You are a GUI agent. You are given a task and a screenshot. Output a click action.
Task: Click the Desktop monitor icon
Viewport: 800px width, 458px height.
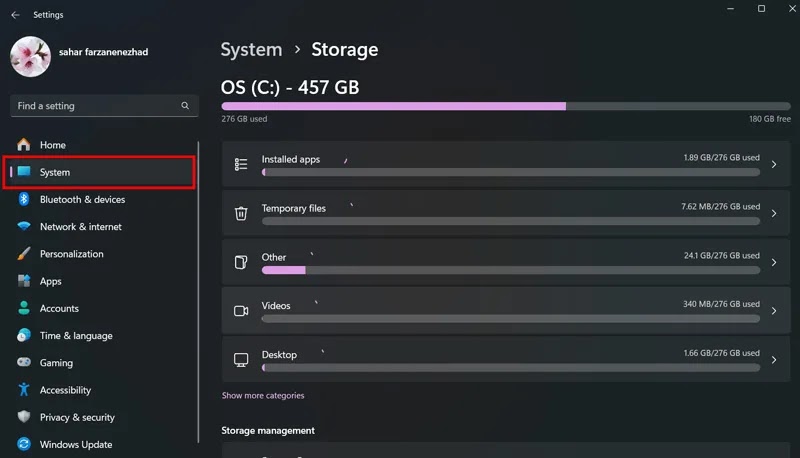coord(241,360)
